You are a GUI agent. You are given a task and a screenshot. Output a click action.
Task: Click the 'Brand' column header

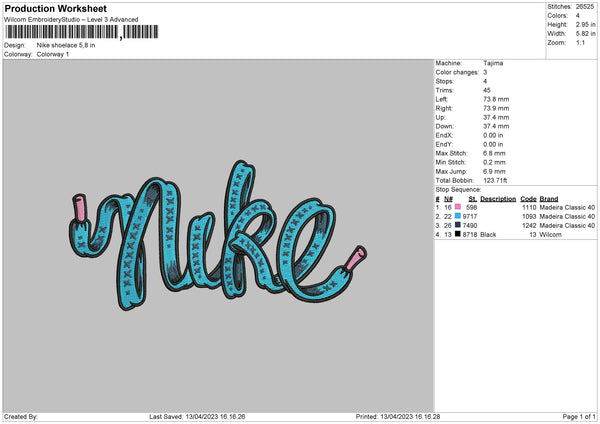point(549,199)
